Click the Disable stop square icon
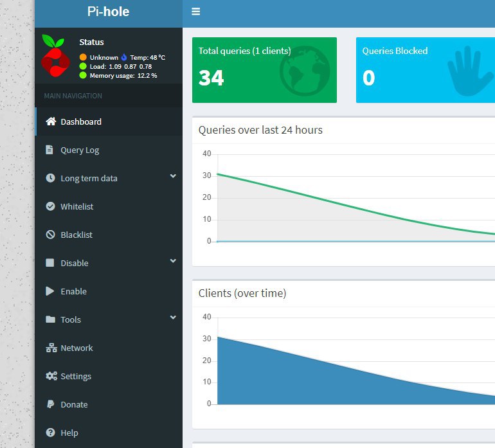 point(50,263)
